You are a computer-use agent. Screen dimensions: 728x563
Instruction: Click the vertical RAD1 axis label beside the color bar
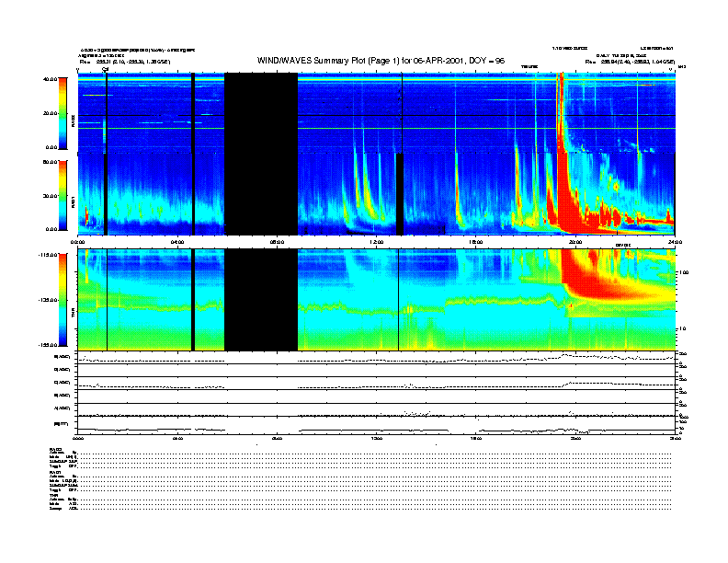pos(73,202)
